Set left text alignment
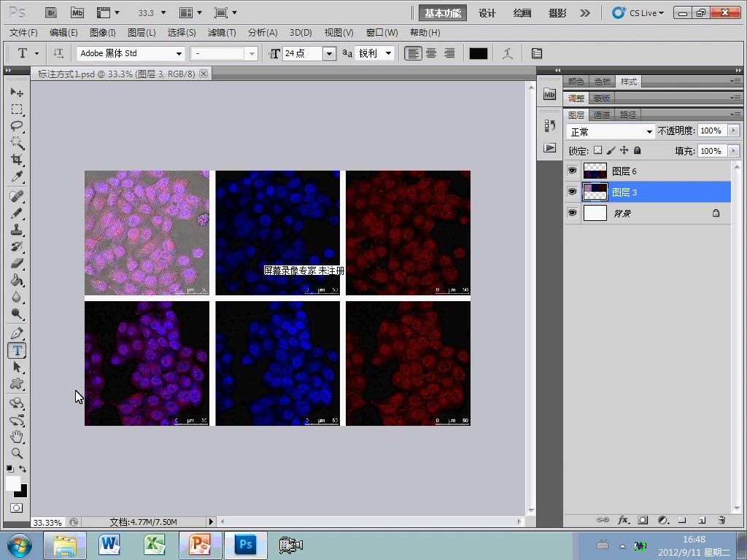The width and height of the screenshot is (747, 560). tap(413, 53)
